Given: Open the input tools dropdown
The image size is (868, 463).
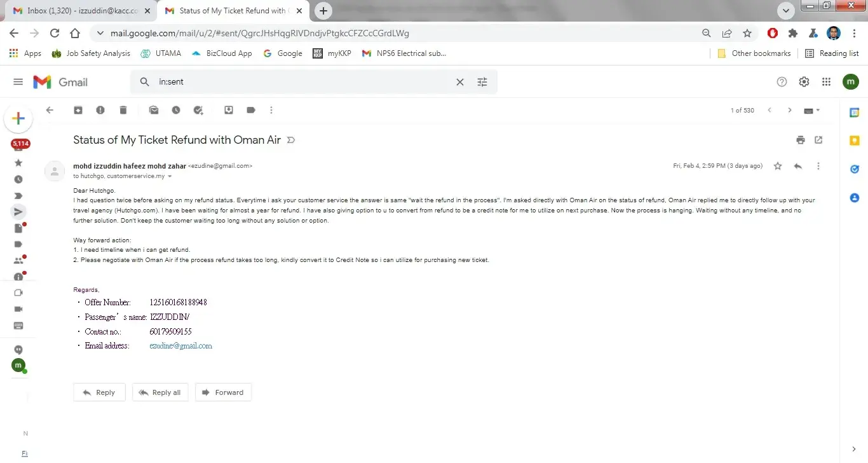Looking at the screenshot, I should coord(812,110).
